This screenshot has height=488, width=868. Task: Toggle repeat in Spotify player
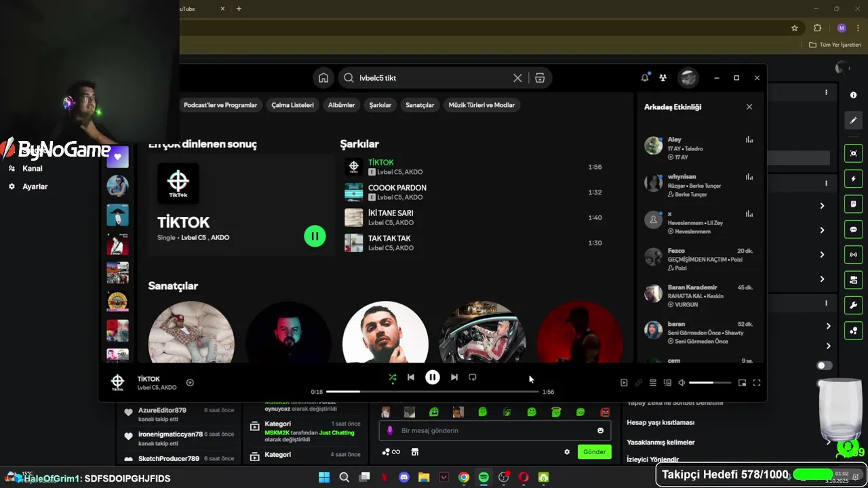(x=473, y=378)
